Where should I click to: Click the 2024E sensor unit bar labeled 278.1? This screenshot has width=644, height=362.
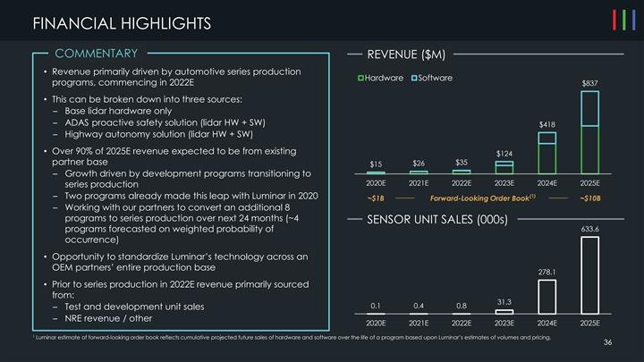click(x=547, y=295)
